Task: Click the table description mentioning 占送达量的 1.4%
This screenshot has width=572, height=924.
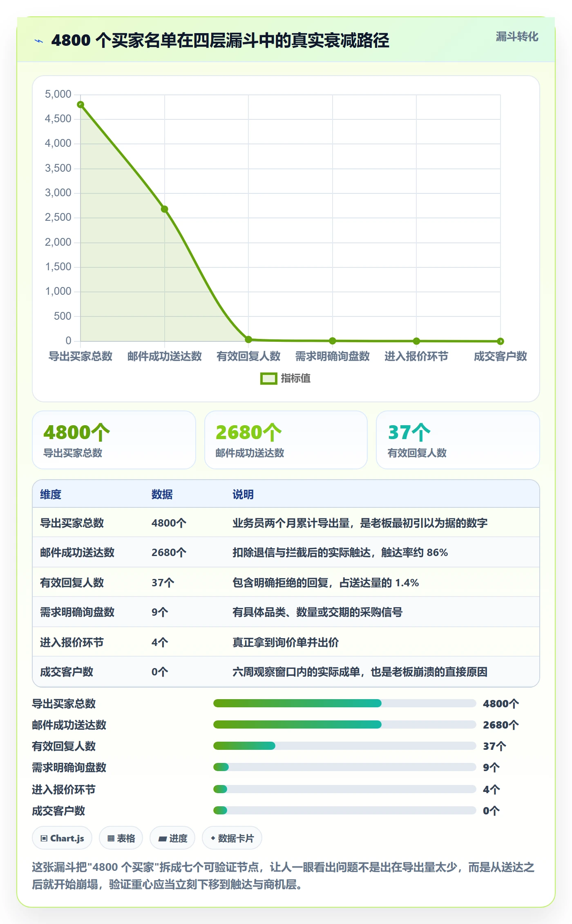Action: tap(326, 583)
